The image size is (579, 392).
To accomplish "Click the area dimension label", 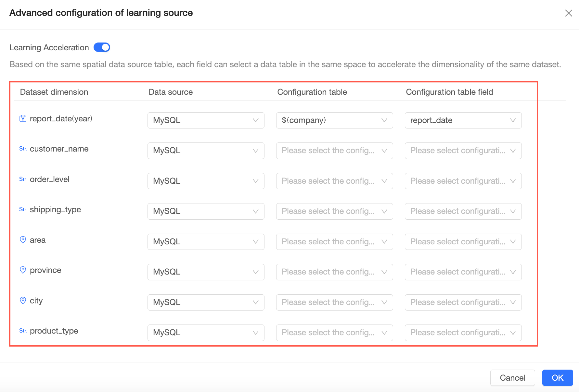I will point(38,240).
